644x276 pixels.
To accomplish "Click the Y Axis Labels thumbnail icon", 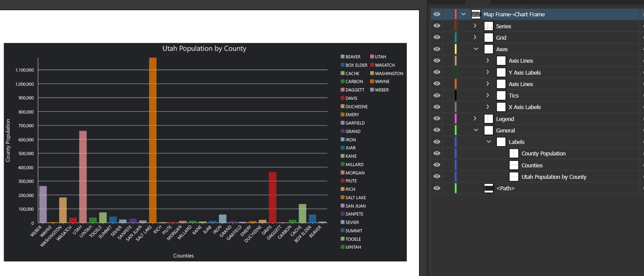I will (501, 72).
